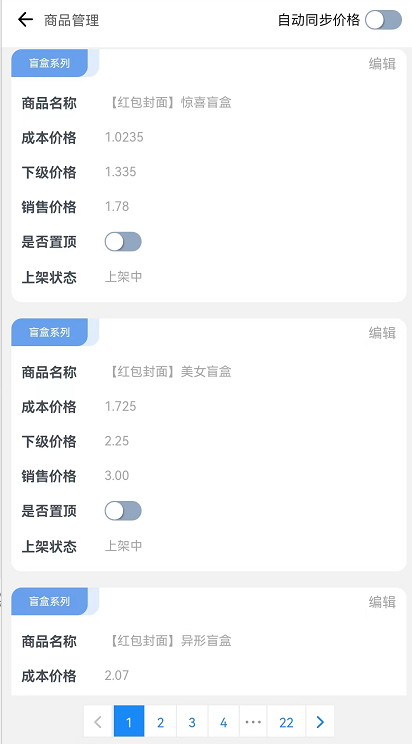Toggle 是否置顶 for 惊喜盲盒

tap(123, 242)
